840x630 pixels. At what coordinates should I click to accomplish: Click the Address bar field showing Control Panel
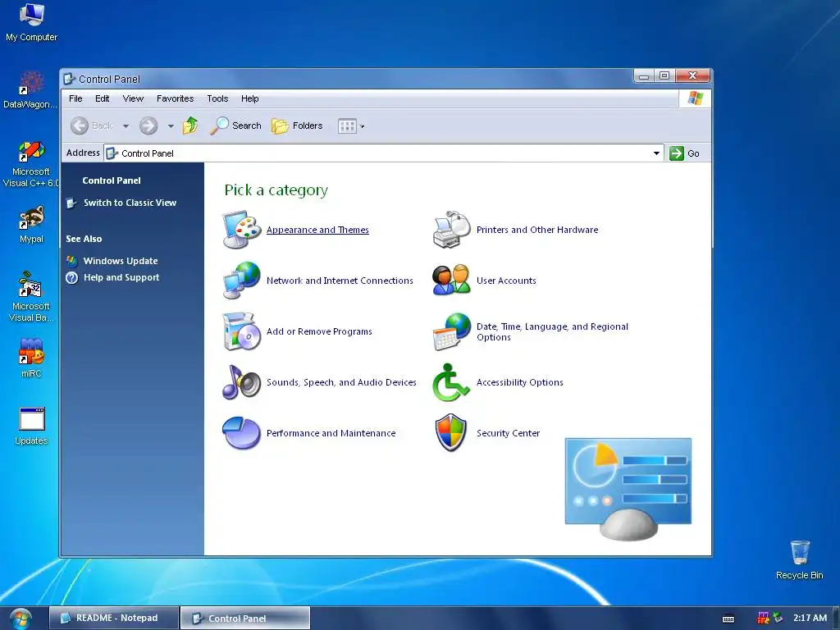[x=383, y=153]
